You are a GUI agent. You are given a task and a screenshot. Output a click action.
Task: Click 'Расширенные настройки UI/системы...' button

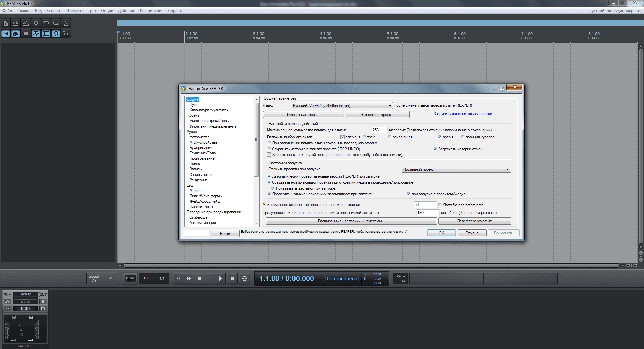(x=351, y=221)
